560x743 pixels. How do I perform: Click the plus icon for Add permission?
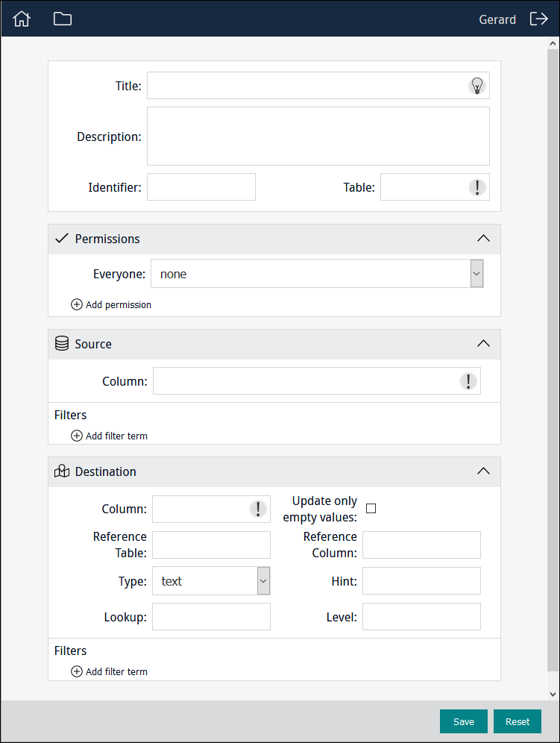pyautogui.click(x=77, y=304)
